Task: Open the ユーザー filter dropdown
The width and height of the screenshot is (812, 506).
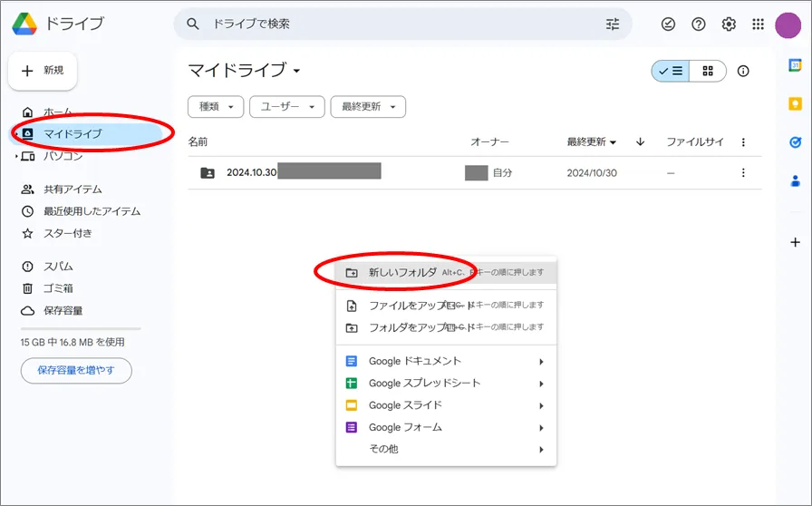Action: (x=286, y=107)
